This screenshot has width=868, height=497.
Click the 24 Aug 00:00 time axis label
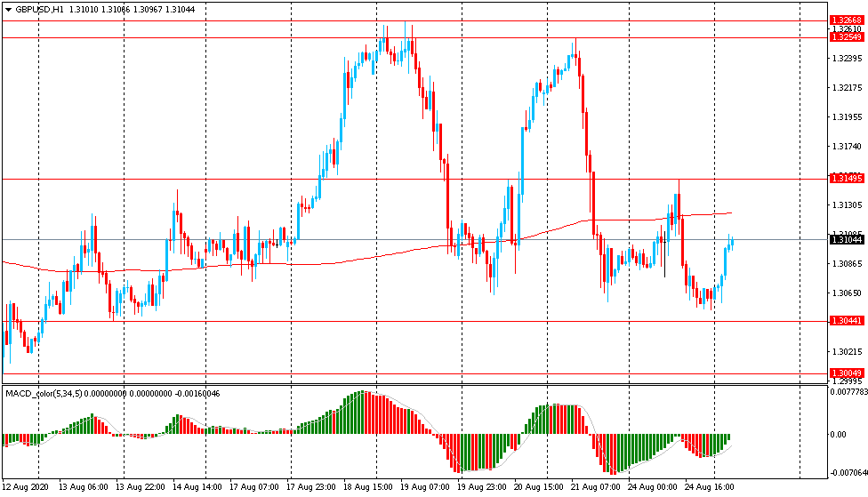tap(653, 487)
